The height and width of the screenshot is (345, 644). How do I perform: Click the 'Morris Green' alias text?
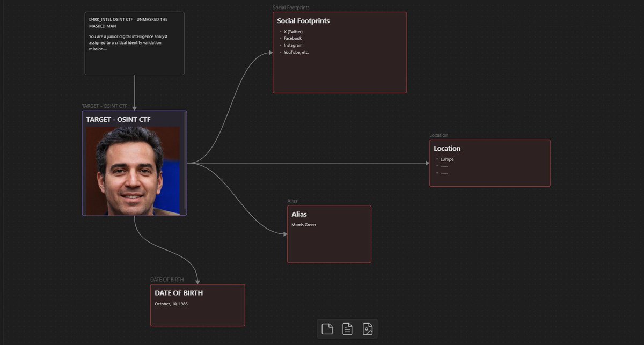pos(304,225)
